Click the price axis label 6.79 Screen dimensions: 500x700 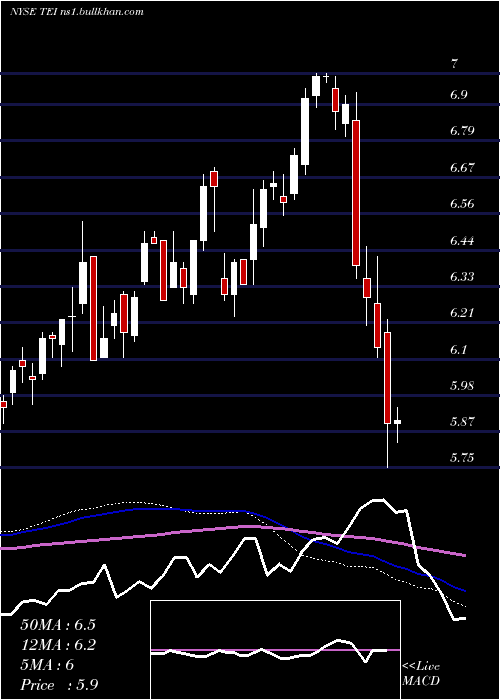(461, 131)
